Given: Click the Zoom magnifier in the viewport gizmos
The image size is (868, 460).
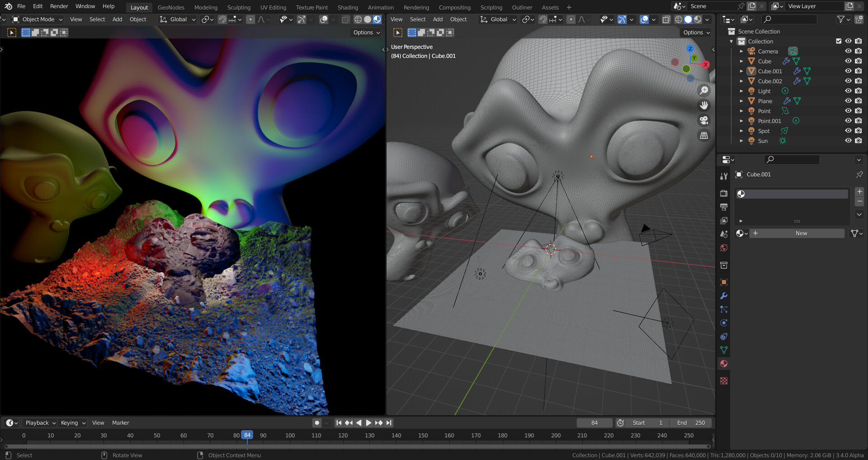Looking at the screenshot, I should pyautogui.click(x=704, y=90).
